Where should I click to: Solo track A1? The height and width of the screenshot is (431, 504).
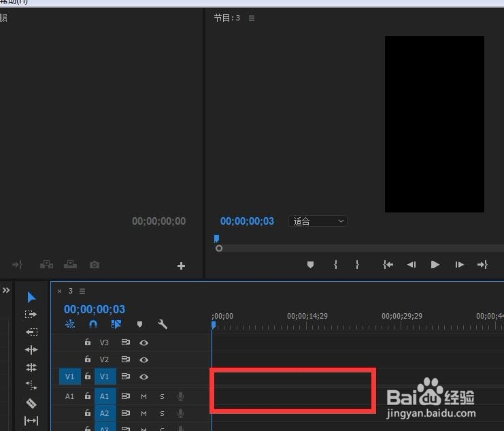tap(163, 396)
